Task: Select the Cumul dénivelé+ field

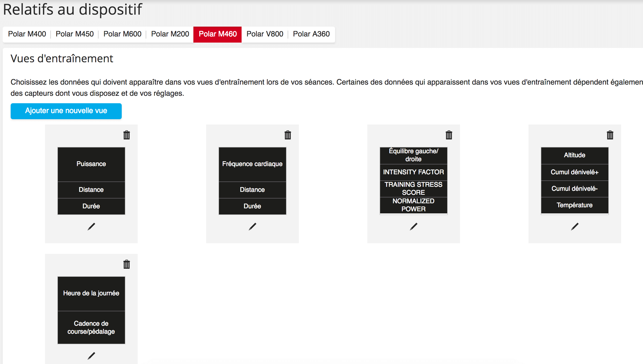Action: point(575,172)
